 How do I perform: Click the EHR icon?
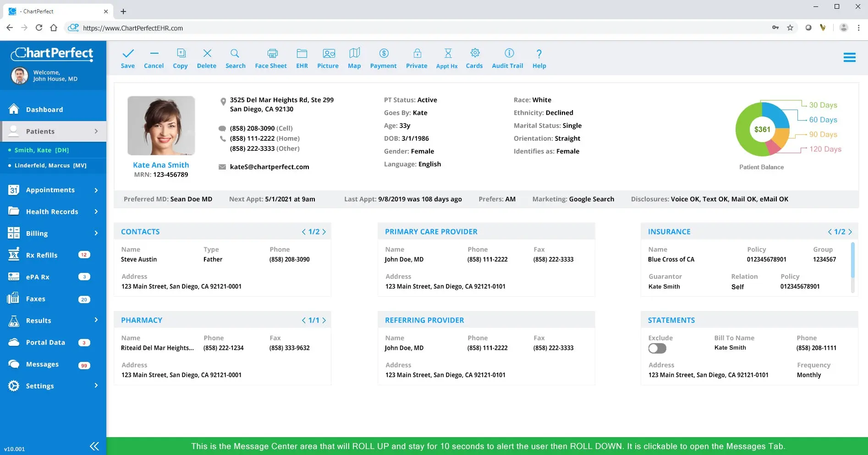pyautogui.click(x=302, y=58)
